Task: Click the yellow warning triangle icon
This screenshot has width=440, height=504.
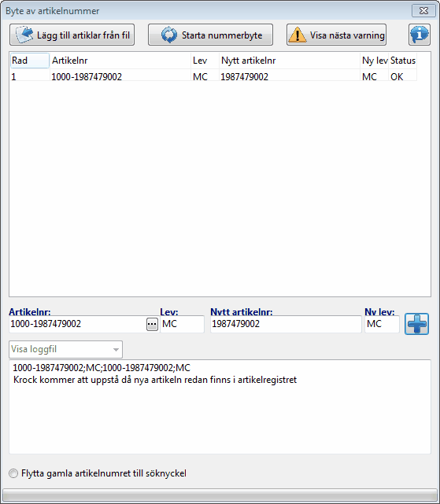Action: (297, 35)
